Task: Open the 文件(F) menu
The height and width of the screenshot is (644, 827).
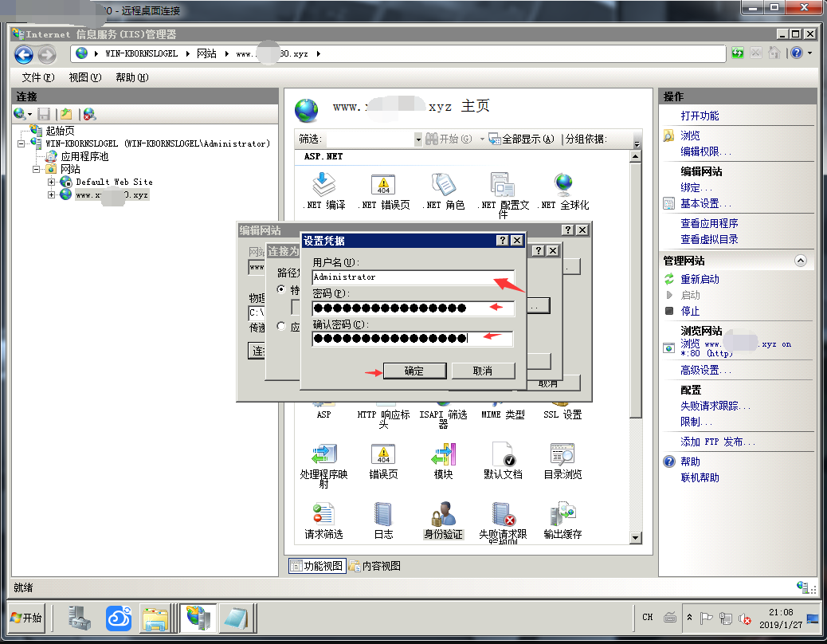Action: pyautogui.click(x=37, y=77)
